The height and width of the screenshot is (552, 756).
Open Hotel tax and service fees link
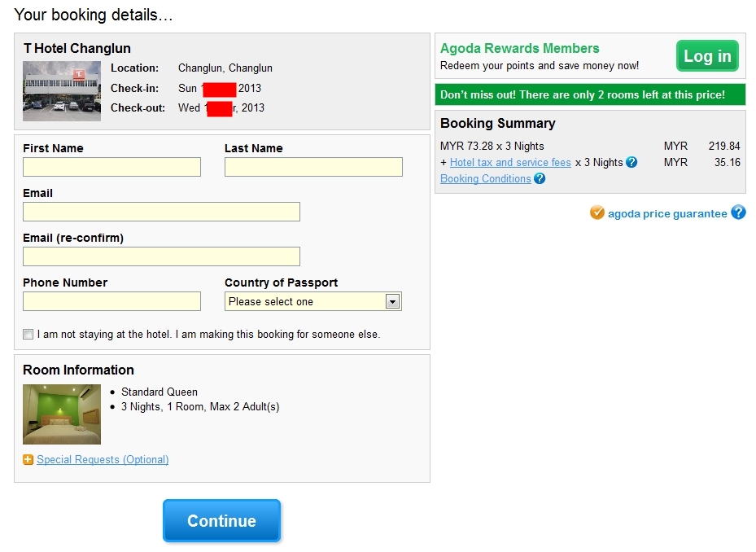(x=510, y=163)
